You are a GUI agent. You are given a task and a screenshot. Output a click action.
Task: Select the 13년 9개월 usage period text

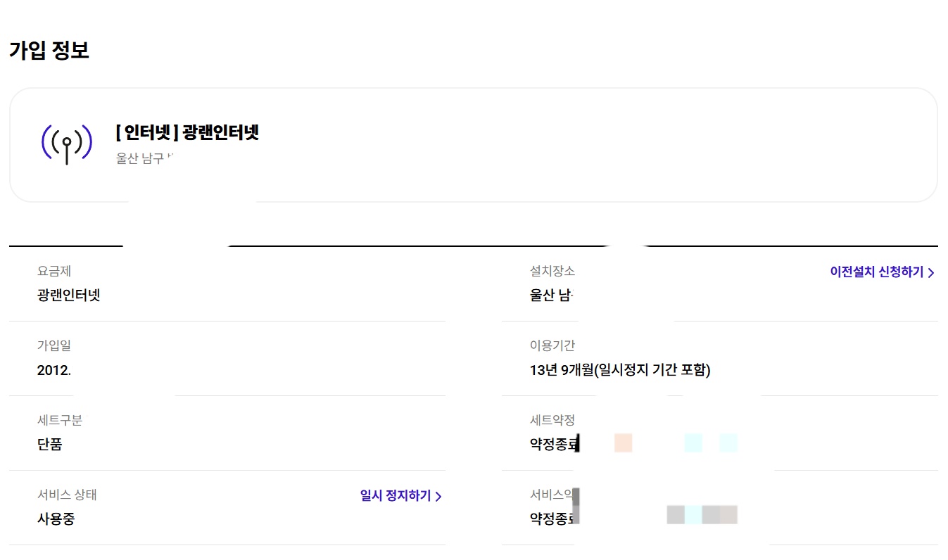click(x=620, y=370)
